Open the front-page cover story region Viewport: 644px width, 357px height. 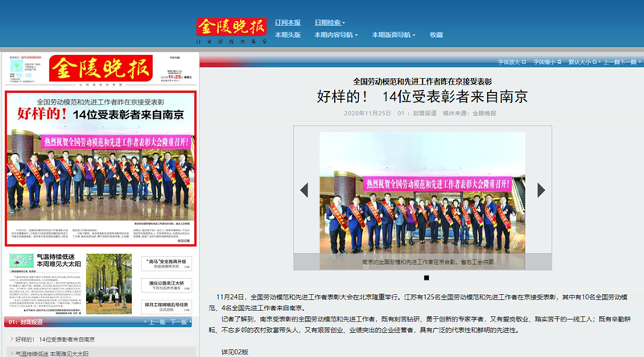101,168
